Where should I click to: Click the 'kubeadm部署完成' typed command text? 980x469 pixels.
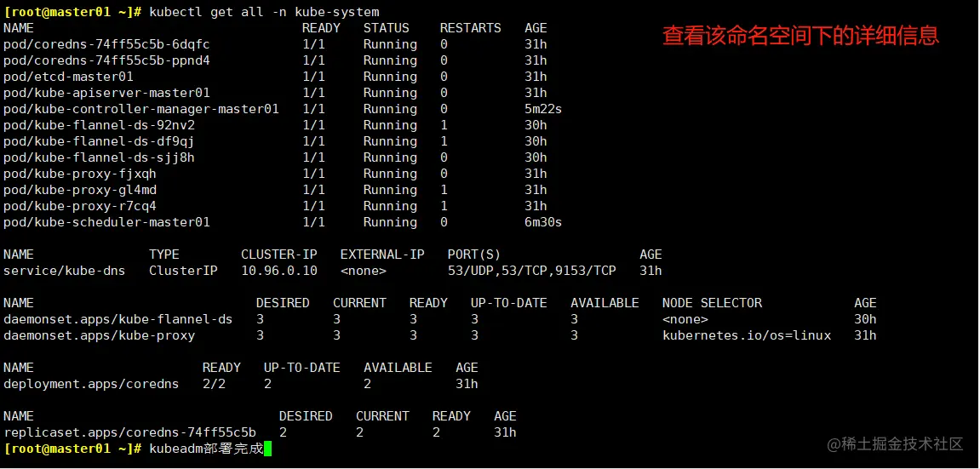(206, 449)
